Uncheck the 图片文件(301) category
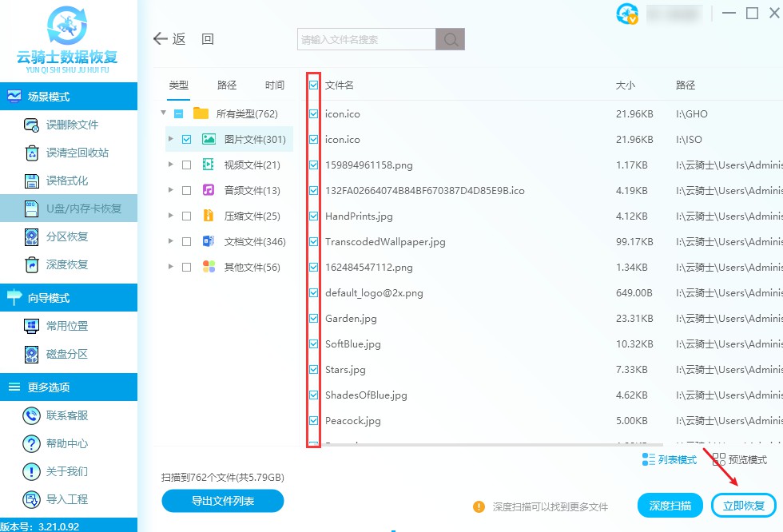The image size is (783, 532). [188, 139]
